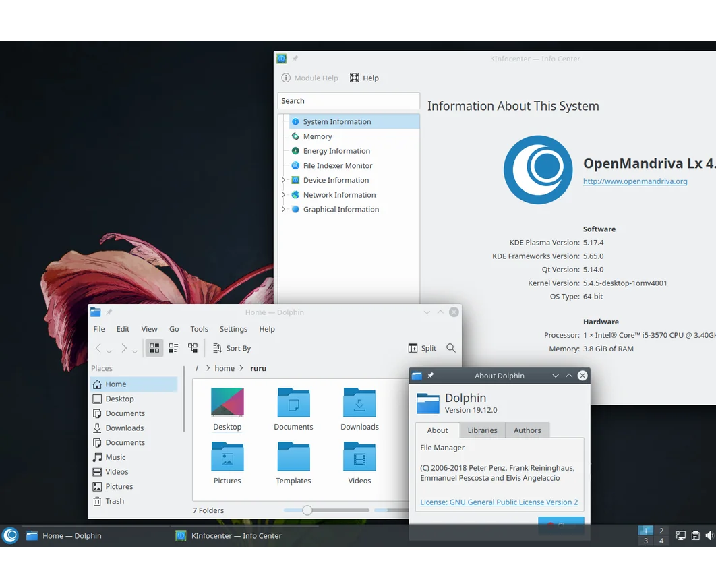This screenshot has height=588, width=716.
Task: Open Dolphin Help menu
Action: (x=267, y=329)
